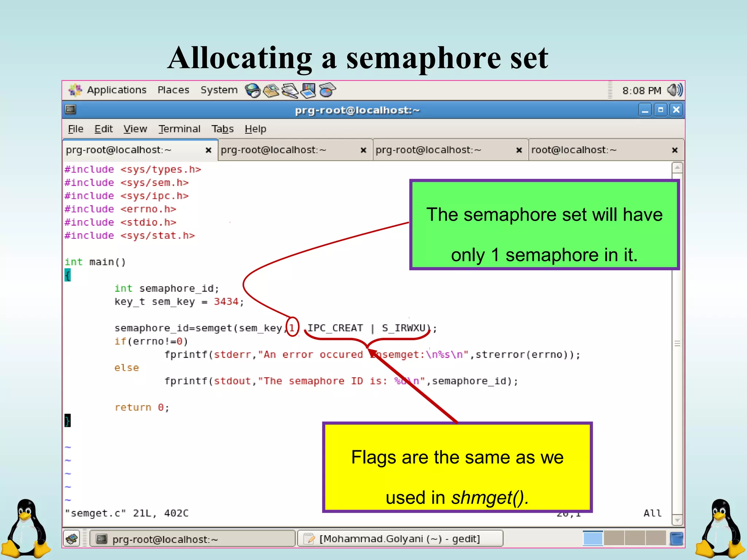This screenshot has width=747, height=560.
Task: Select the fourth workspace in switcher
Action: click(x=656, y=538)
